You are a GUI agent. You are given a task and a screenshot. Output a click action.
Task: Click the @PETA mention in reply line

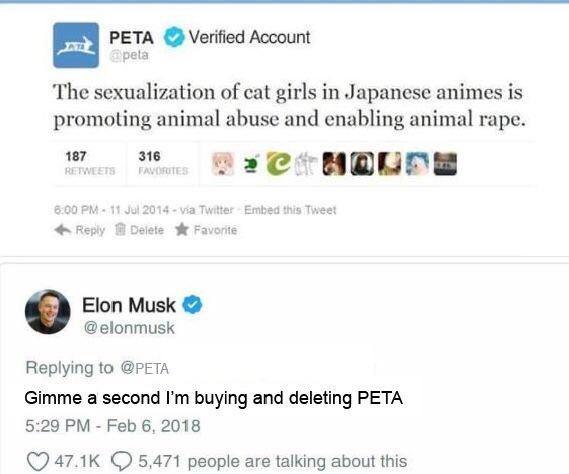[144, 368]
